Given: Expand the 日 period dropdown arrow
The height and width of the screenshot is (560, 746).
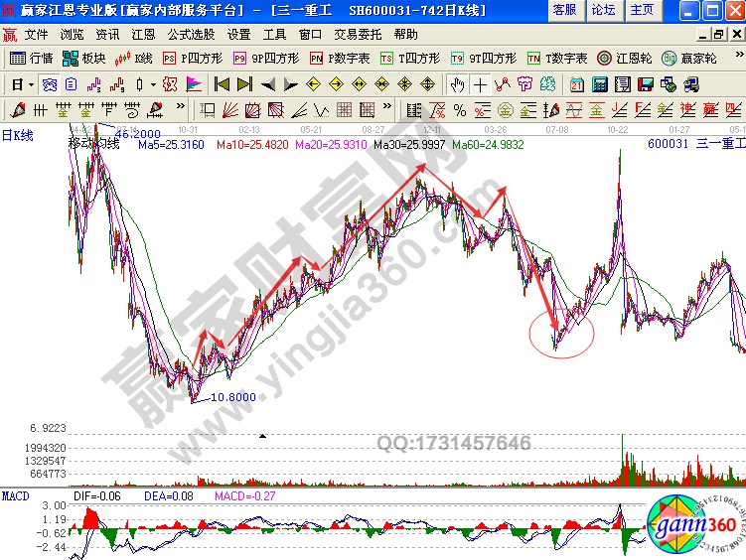Looking at the screenshot, I should point(31,84).
